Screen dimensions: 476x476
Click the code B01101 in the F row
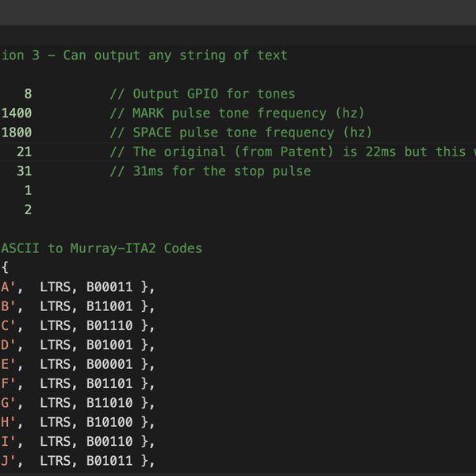pyautogui.click(x=109, y=384)
